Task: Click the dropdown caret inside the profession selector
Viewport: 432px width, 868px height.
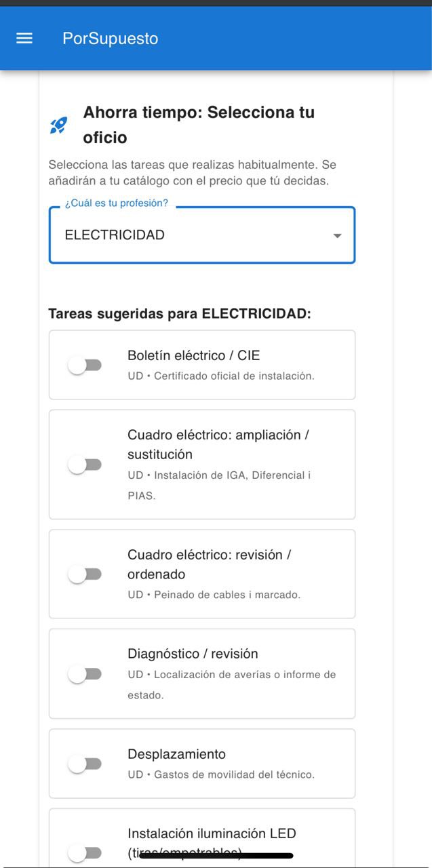Action: [x=337, y=236]
